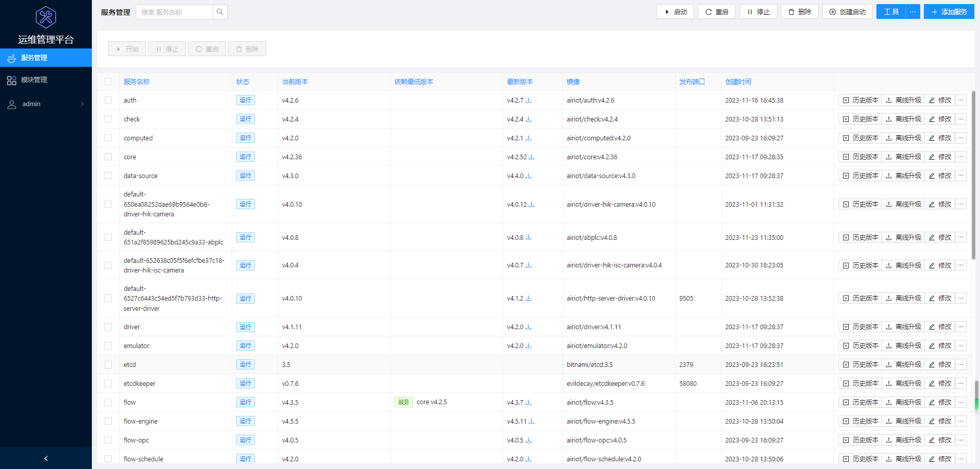The height and width of the screenshot is (469, 980).
Task: Click the 最新版本 column header
Action: pyautogui.click(x=520, y=82)
